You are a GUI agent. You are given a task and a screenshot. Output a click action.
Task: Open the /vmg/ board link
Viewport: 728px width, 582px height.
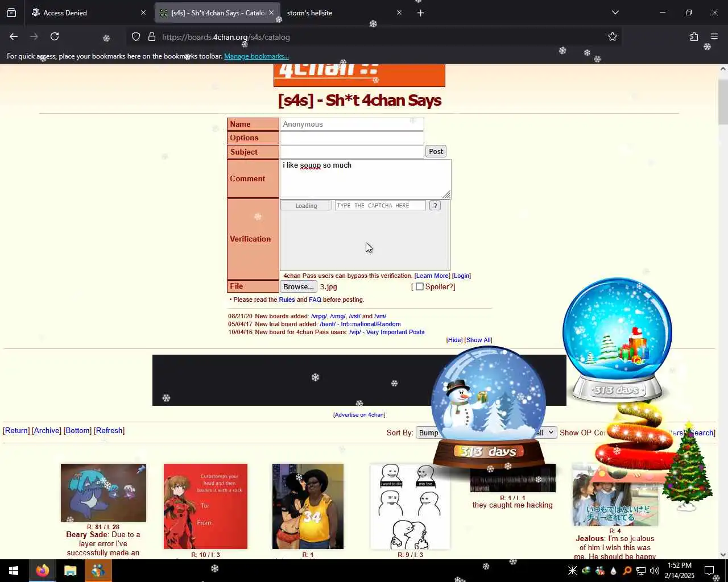338,316
